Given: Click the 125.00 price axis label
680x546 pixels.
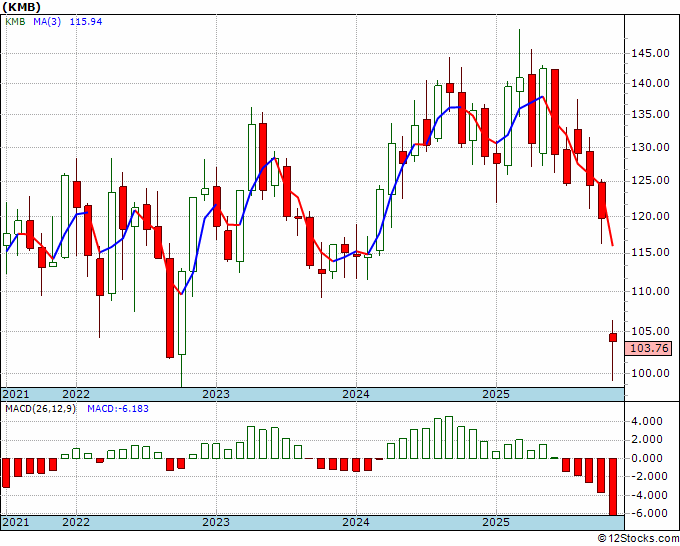Looking at the screenshot, I should click(649, 181).
